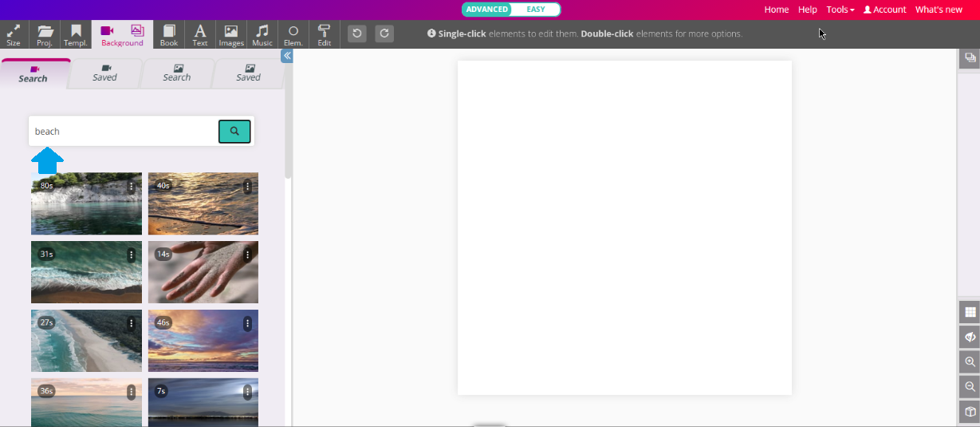This screenshot has height=427, width=980.
Task: Click the redo arrow button
Action: 384,34
